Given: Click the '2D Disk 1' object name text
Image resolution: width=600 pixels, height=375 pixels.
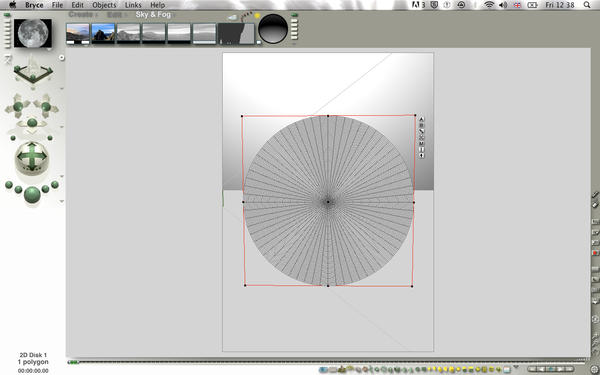Looking at the screenshot, I should coord(33,355).
